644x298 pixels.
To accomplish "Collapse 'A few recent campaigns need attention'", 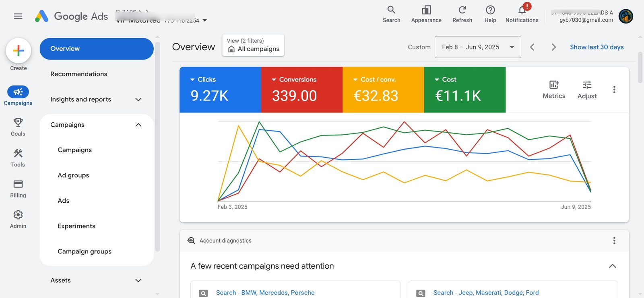I will [x=613, y=266].
